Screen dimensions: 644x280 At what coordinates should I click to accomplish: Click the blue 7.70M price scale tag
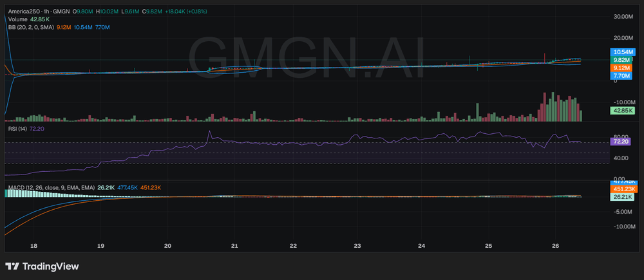pyautogui.click(x=620, y=75)
